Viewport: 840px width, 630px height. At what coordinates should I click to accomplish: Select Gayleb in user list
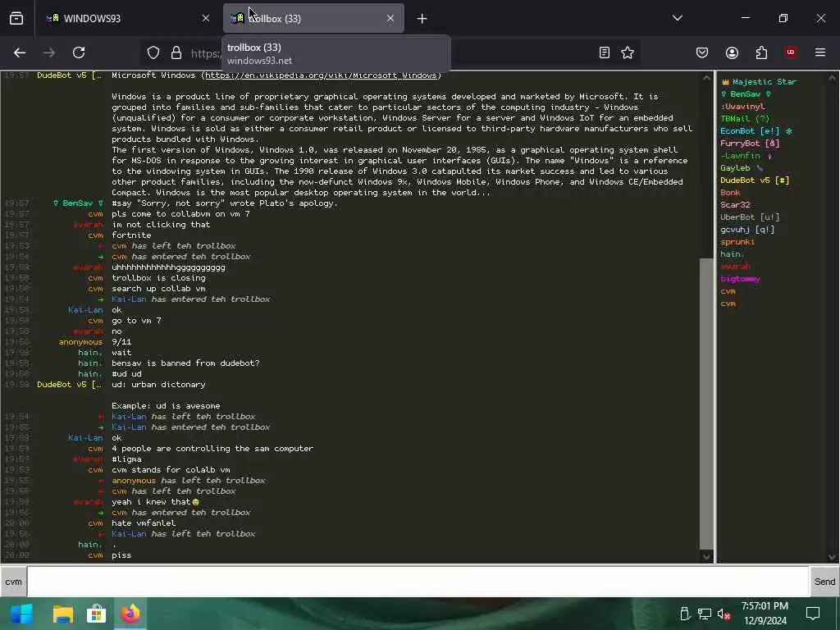point(742,168)
